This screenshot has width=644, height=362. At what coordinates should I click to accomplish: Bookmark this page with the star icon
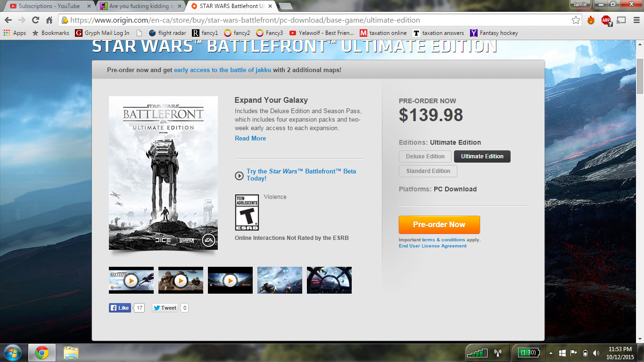click(576, 20)
